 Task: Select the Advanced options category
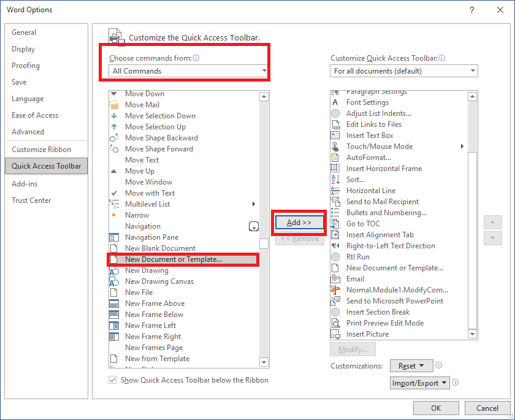click(28, 132)
